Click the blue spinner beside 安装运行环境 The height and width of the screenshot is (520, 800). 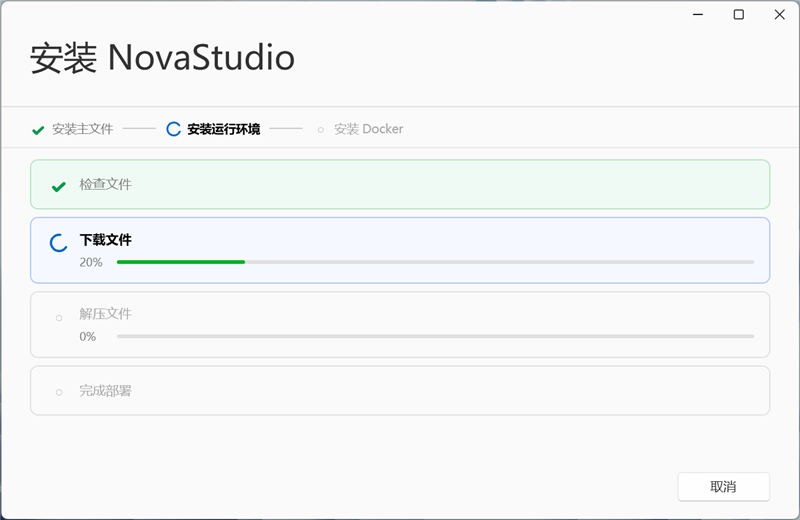pos(173,129)
